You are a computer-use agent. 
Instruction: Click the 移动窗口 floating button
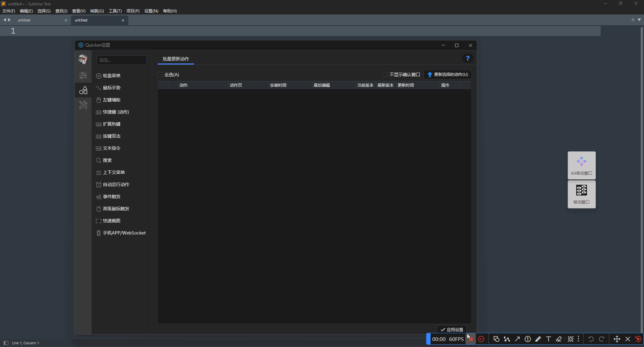tap(582, 194)
